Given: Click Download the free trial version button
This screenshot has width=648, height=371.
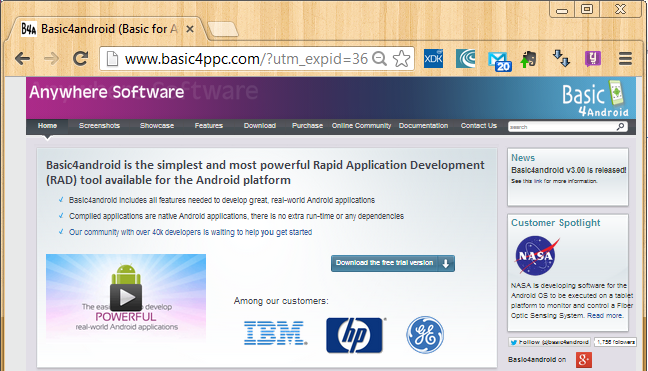Looking at the screenshot, I should pos(393,263).
